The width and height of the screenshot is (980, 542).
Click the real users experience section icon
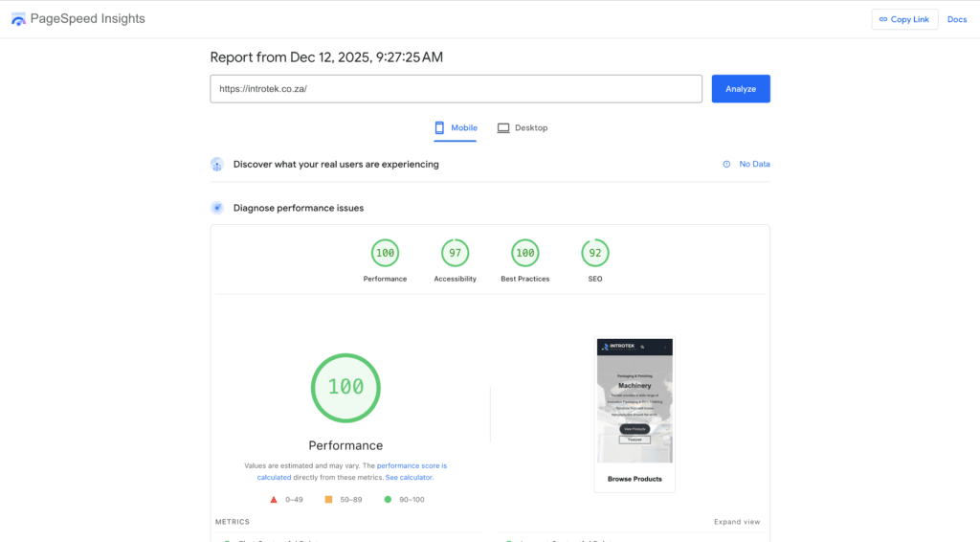[x=217, y=165]
